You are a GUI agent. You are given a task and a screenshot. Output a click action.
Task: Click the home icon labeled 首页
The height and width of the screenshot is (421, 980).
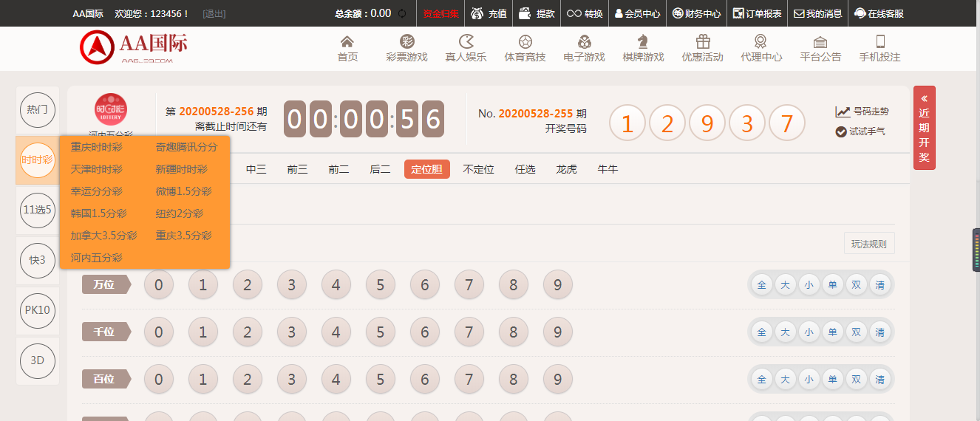[347, 42]
